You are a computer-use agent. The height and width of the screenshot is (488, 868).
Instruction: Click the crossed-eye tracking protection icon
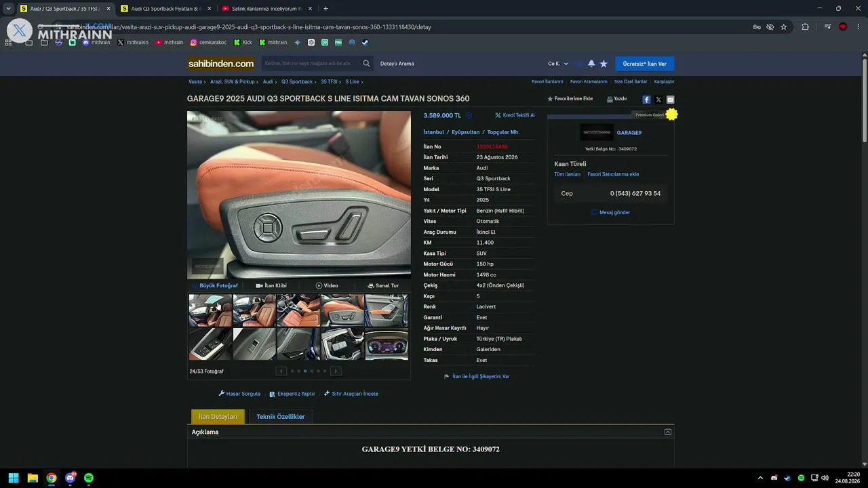[x=770, y=27]
